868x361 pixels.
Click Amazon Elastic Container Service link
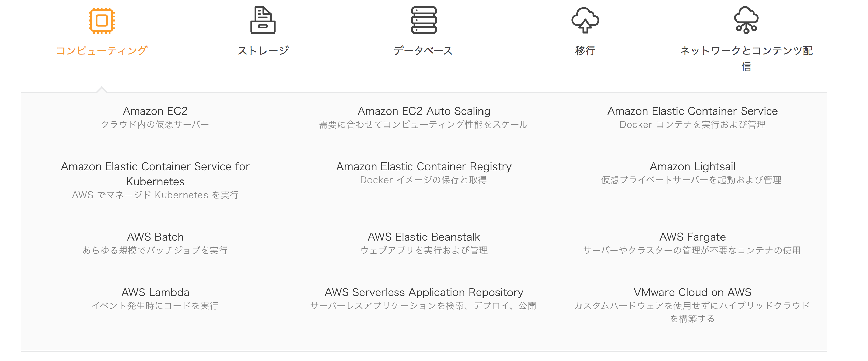(692, 111)
